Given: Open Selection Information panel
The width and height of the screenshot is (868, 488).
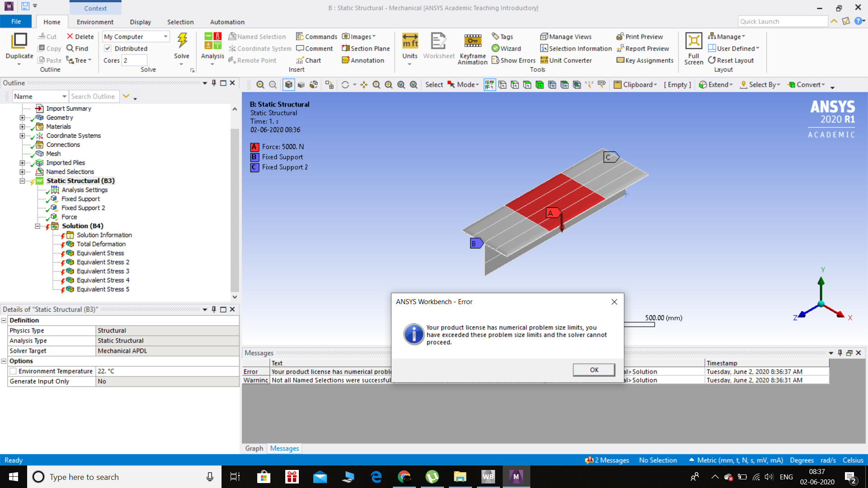Looking at the screenshot, I should click(576, 48).
